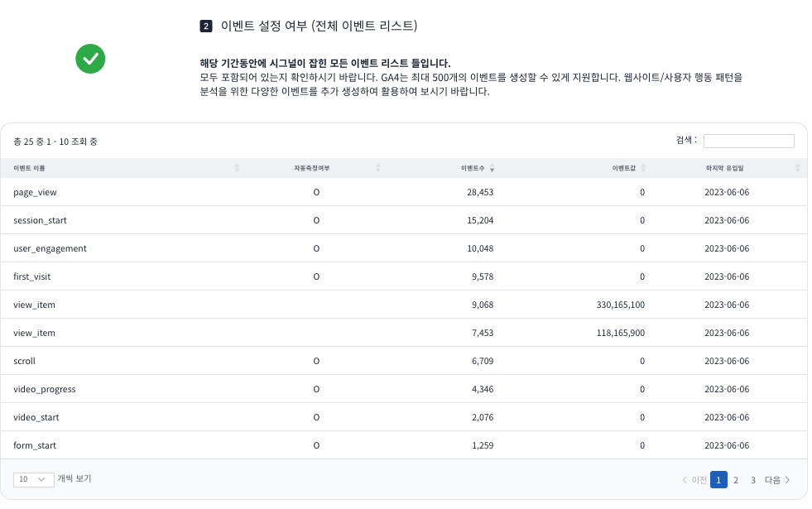Select current page 1 button
Image resolution: width=812 pixels, height=509 pixels.
718,480
